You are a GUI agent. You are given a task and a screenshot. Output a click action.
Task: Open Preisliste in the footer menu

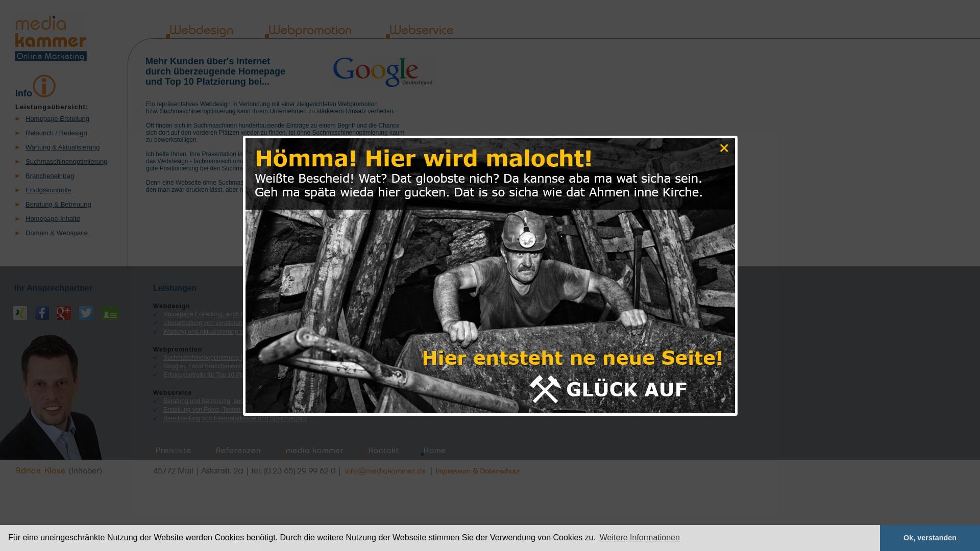pyautogui.click(x=173, y=450)
